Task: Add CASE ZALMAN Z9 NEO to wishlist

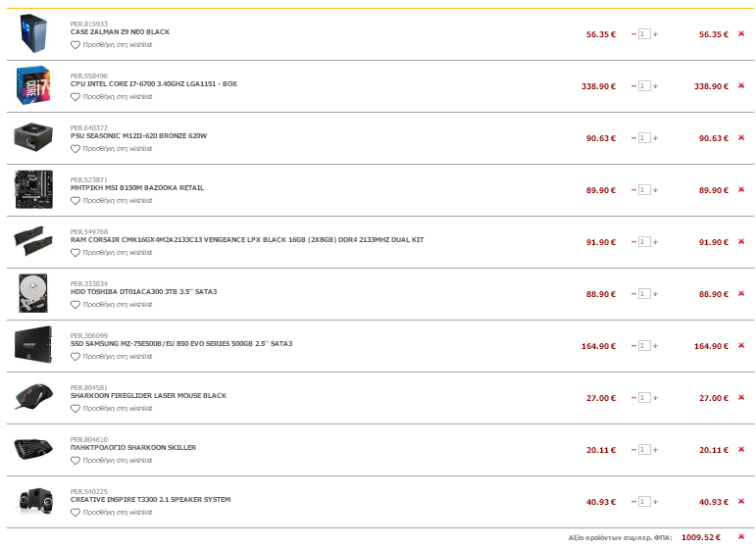Action: [x=112, y=45]
